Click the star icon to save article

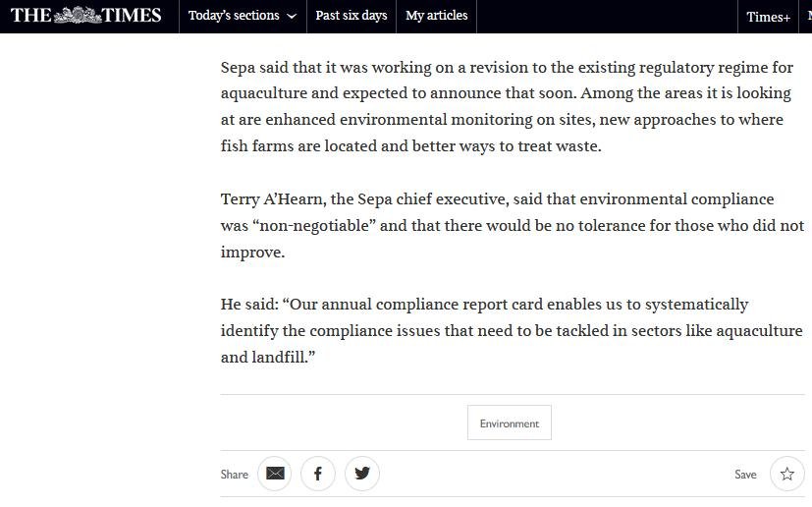tap(786, 474)
